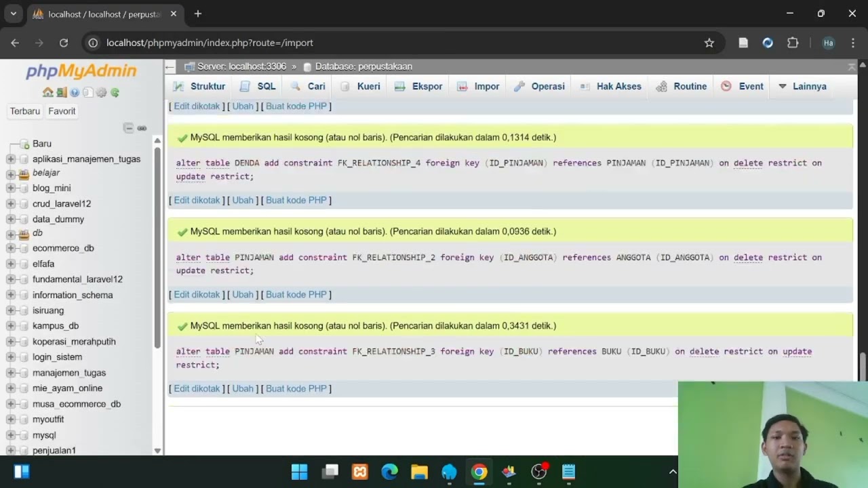Open the Routine tab
868x488 pixels.
[682, 86]
